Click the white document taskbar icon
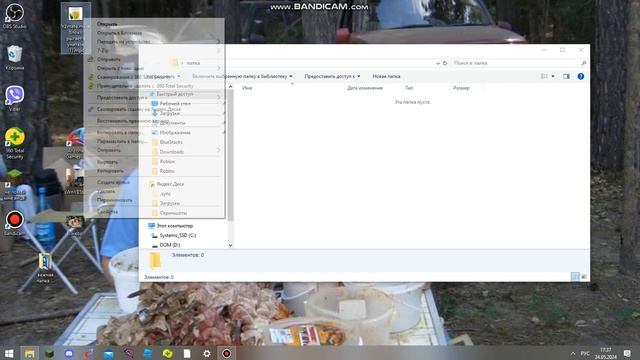The width and height of the screenshot is (640, 360). click(x=187, y=353)
